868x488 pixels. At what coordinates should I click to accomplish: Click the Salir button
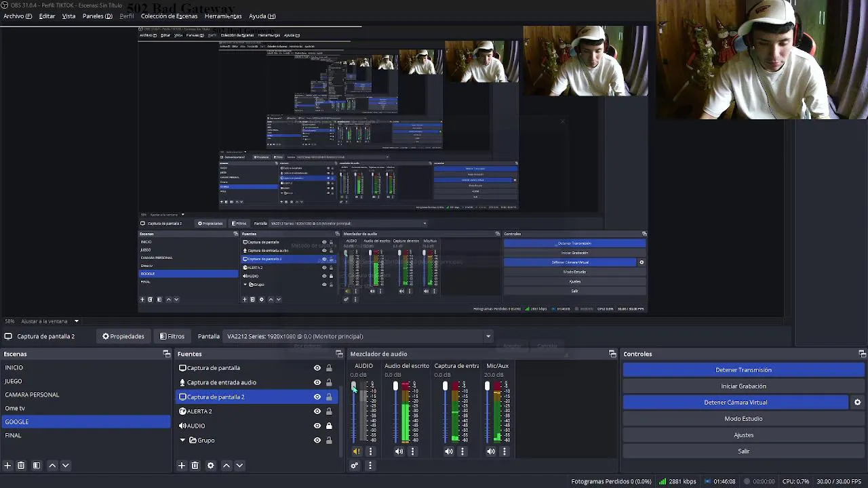tap(743, 451)
